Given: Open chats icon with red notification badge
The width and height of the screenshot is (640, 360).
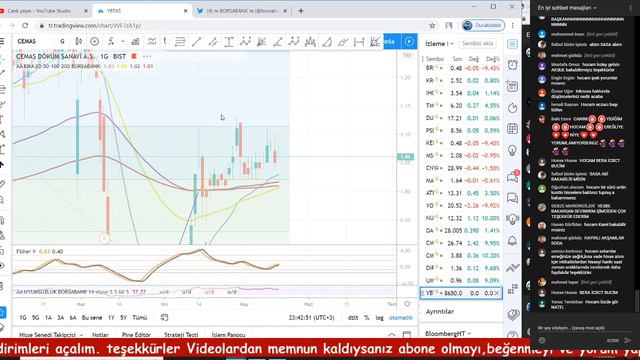Looking at the screenshot, I should [512, 176].
